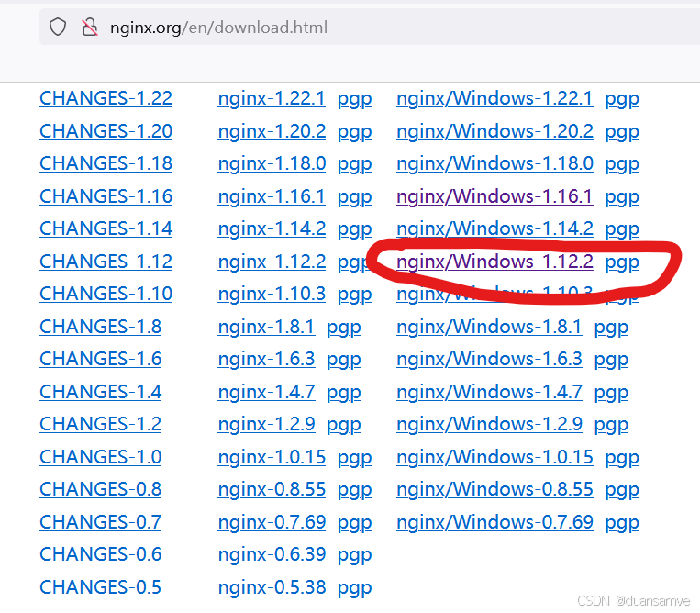This screenshot has width=700, height=613.
Task: Download nginx-1.20.2 source link
Action: pos(272,132)
